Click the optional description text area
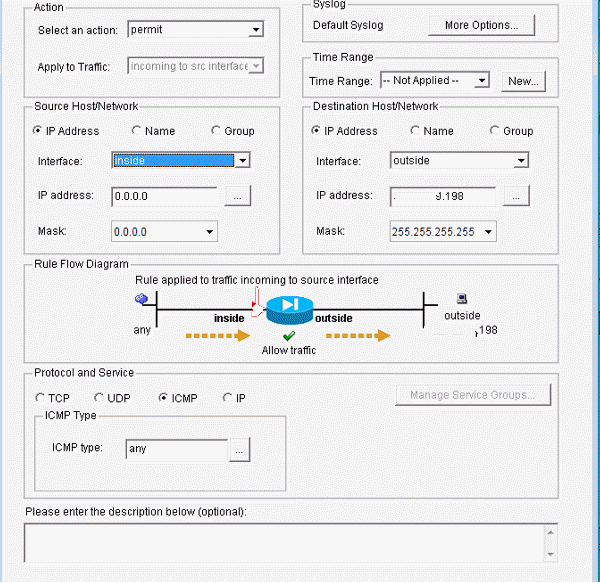The image size is (600, 583). pos(285,543)
